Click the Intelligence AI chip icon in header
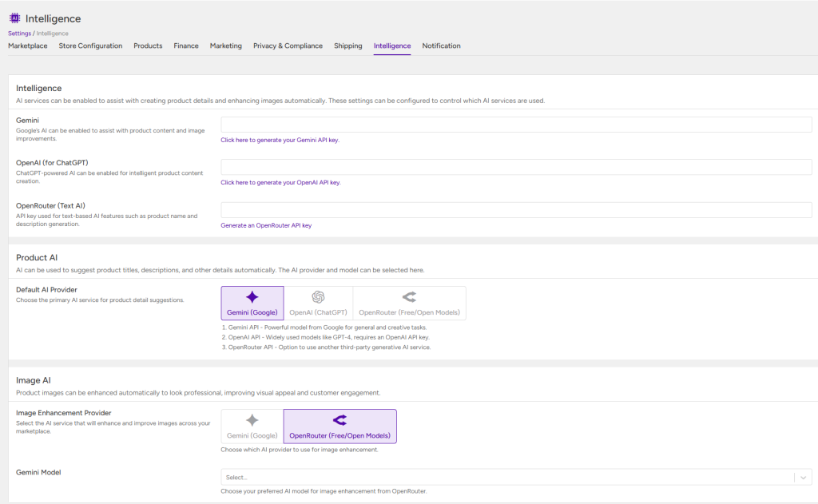The image size is (818, 504). 14,18
